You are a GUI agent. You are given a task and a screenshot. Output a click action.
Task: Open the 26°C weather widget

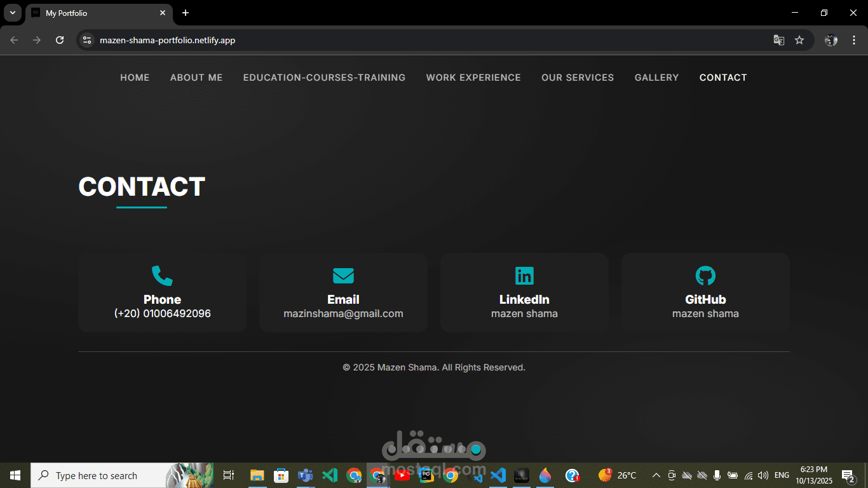pyautogui.click(x=617, y=475)
